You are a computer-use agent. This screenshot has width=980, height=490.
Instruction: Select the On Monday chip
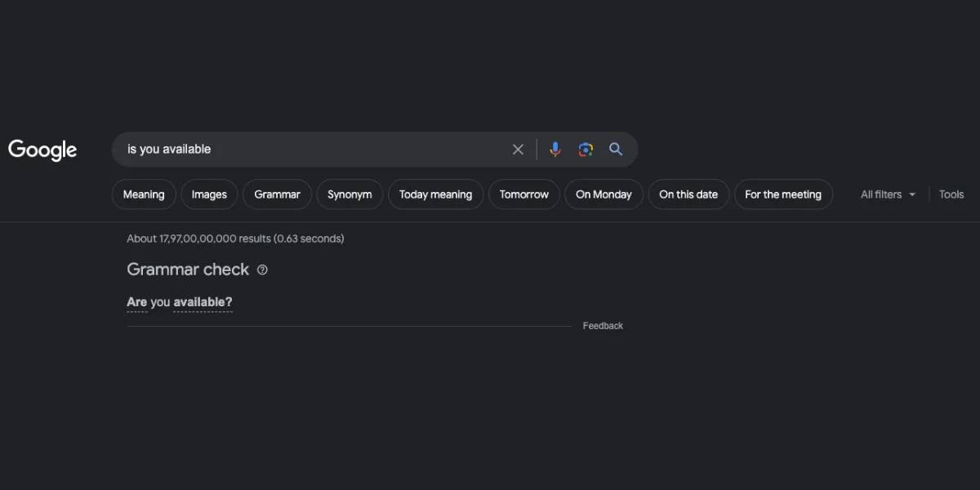point(604,194)
